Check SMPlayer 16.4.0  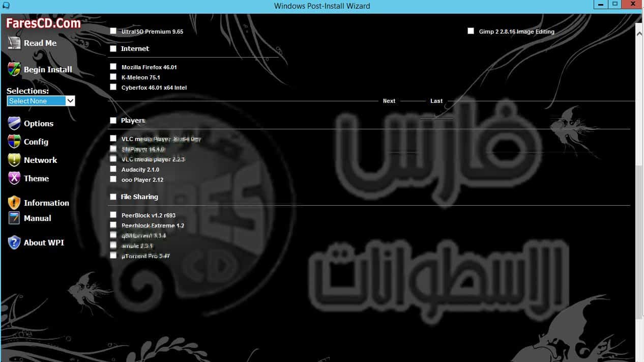click(113, 149)
